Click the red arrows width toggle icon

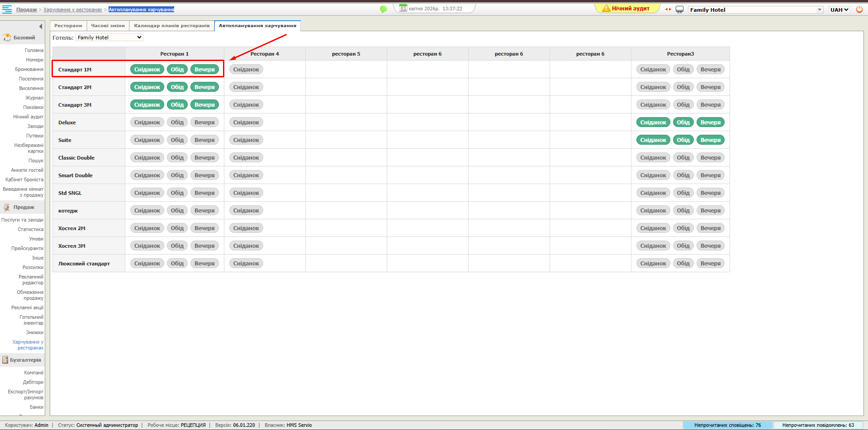point(668,9)
